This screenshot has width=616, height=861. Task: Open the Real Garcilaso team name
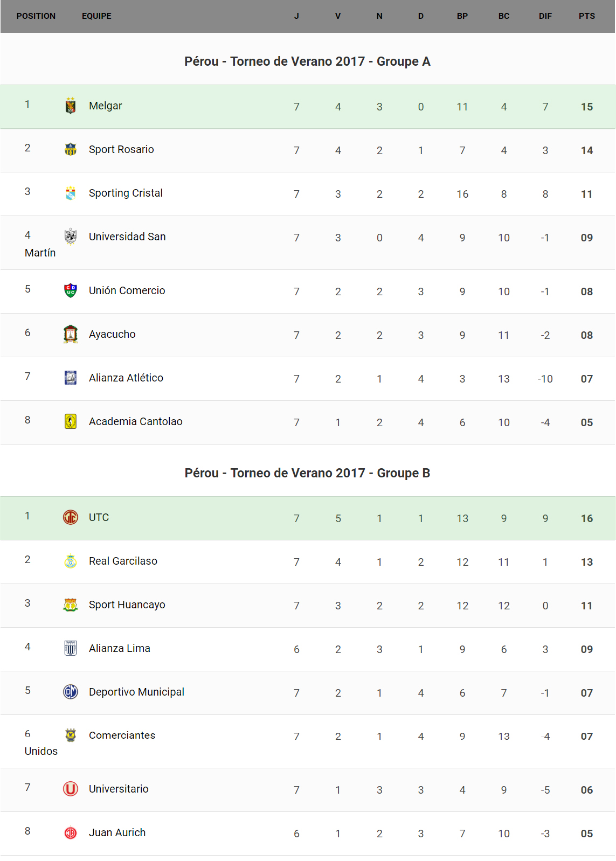[123, 561]
